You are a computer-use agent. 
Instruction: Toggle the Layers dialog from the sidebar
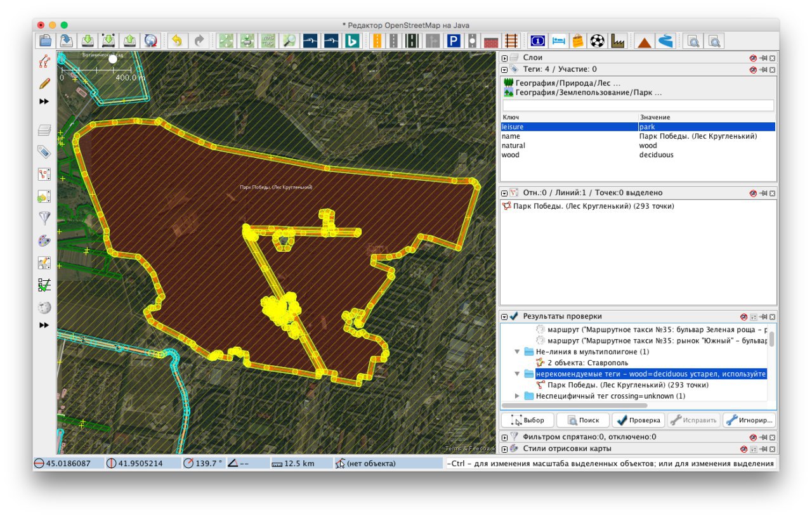(44, 131)
